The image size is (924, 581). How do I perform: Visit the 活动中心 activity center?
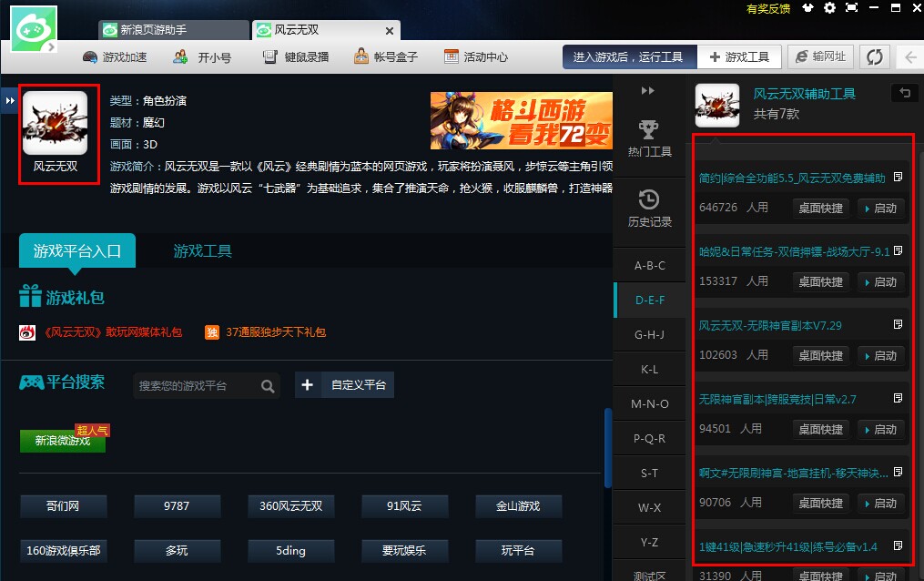[x=474, y=56]
